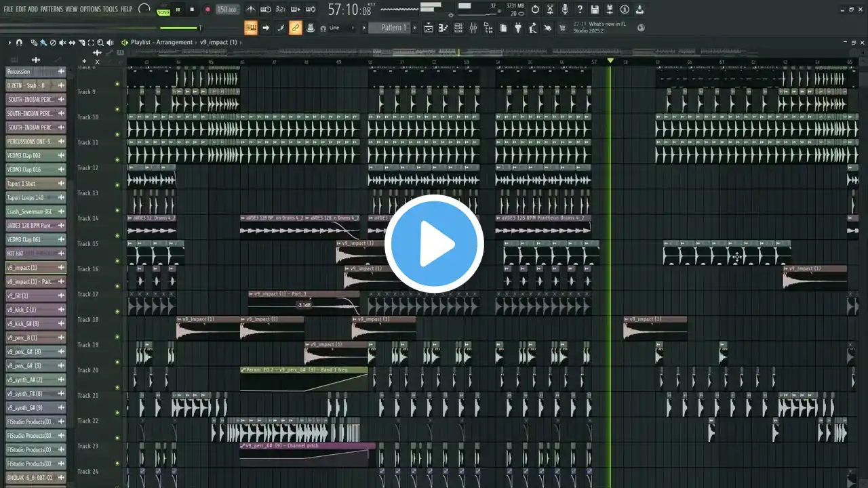Mute Track 16 using its green dot
The width and height of the screenshot is (868, 488).
pos(117,286)
